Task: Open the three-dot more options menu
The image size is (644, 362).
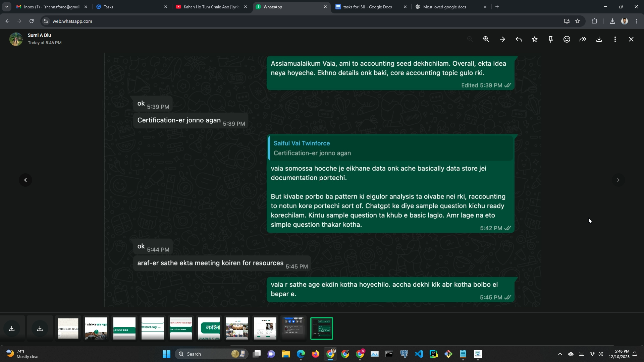Action: point(615,39)
